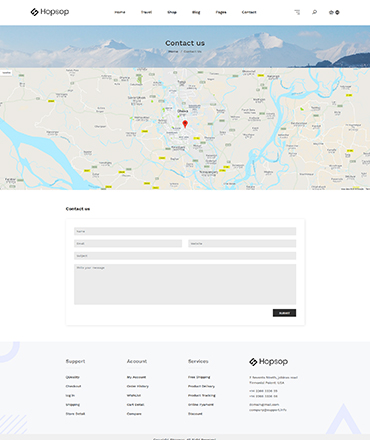This screenshot has width=370, height=440.
Task: Click the Hopsop logo in header
Action: pyautogui.click(x=50, y=12)
